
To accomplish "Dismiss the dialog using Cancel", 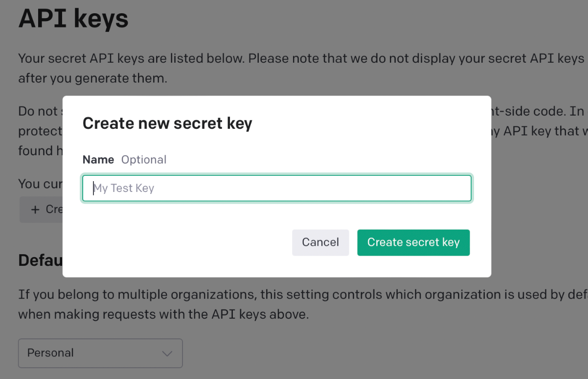I will [x=320, y=242].
